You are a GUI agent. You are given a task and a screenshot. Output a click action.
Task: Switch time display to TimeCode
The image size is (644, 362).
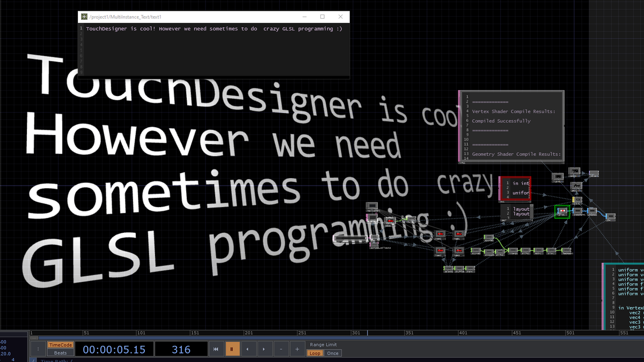pyautogui.click(x=60, y=345)
